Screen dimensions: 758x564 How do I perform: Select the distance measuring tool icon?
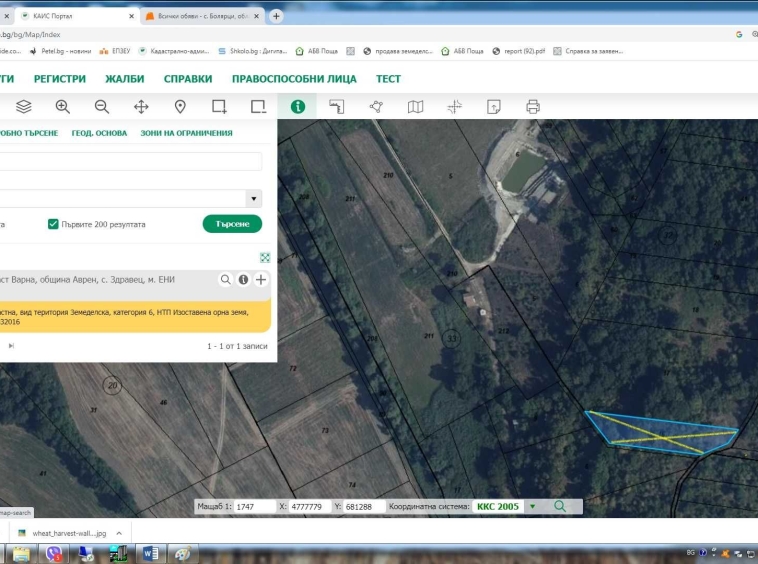337,106
